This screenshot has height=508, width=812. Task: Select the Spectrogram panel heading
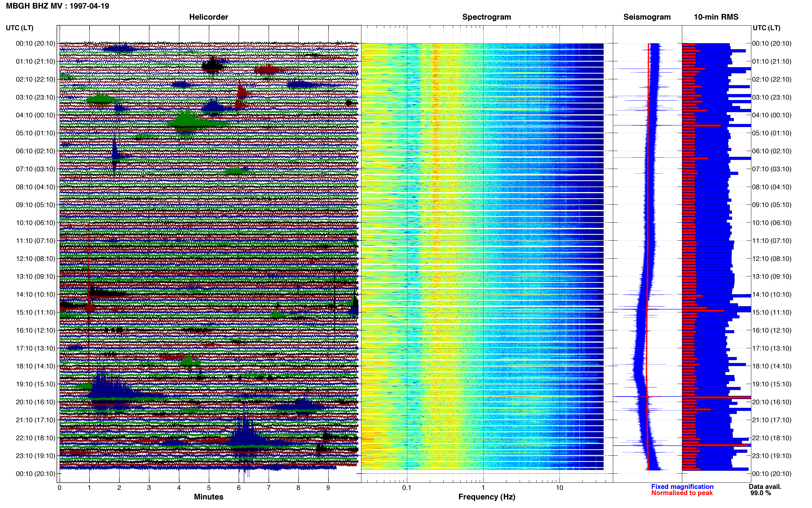[487, 17]
